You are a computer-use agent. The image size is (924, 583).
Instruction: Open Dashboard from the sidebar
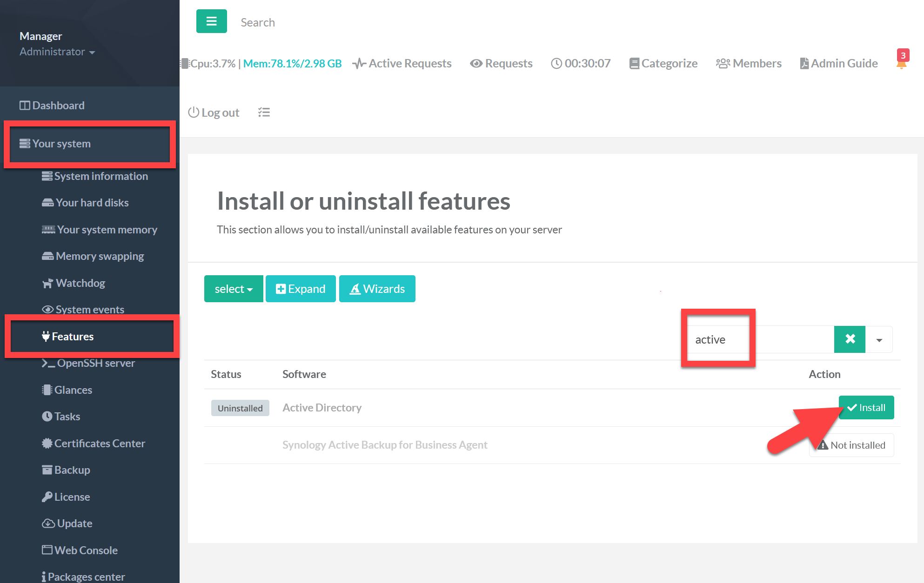coord(58,106)
